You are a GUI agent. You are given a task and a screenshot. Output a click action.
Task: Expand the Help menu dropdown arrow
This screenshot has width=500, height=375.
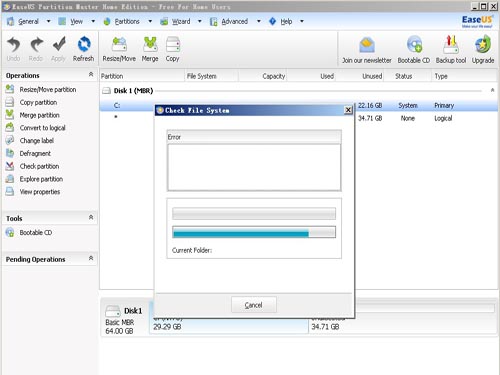click(x=302, y=21)
